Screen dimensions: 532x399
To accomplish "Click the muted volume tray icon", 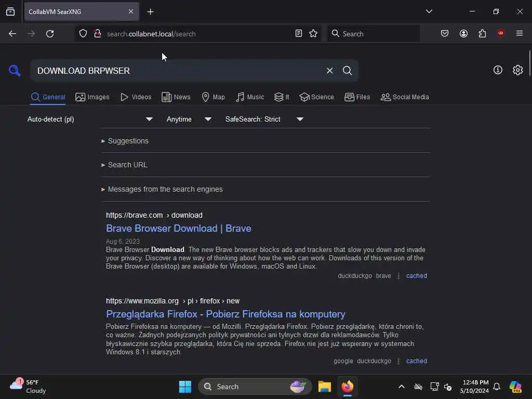I will (448, 387).
